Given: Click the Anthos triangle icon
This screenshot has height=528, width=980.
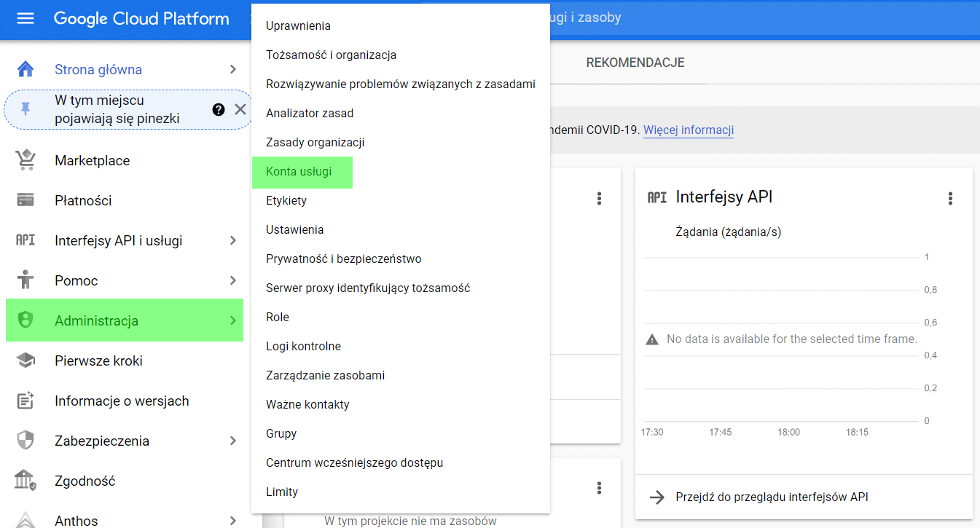Looking at the screenshot, I should 26,520.
